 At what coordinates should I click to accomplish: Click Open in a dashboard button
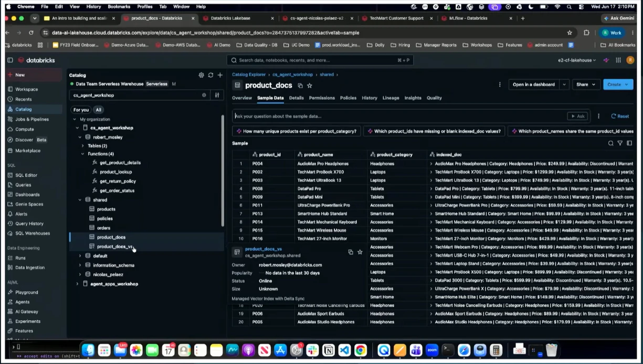pos(533,84)
